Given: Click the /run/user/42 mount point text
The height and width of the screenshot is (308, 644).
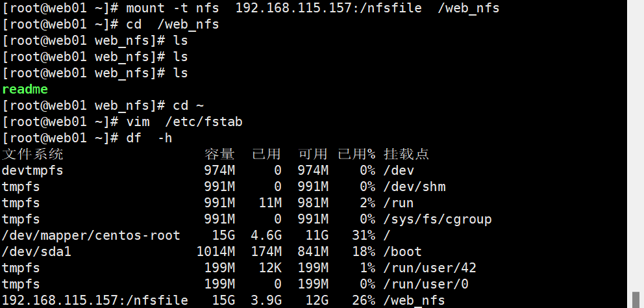Looking at the screenshot, I should pos(430,268).
